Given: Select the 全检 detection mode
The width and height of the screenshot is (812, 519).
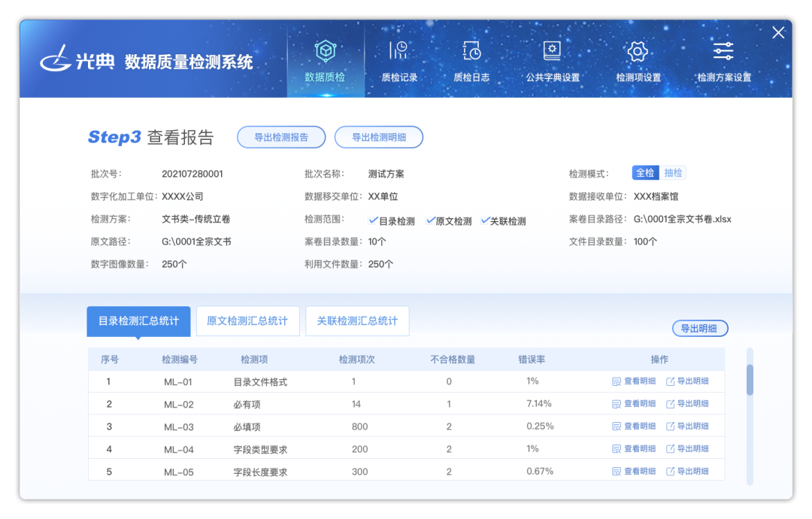Looking at the screenshot, I should coord(645,173).
